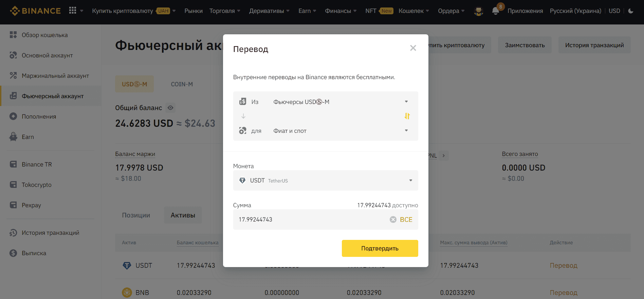Click Основной аккаунт sidebar icon

pos(13,55)
